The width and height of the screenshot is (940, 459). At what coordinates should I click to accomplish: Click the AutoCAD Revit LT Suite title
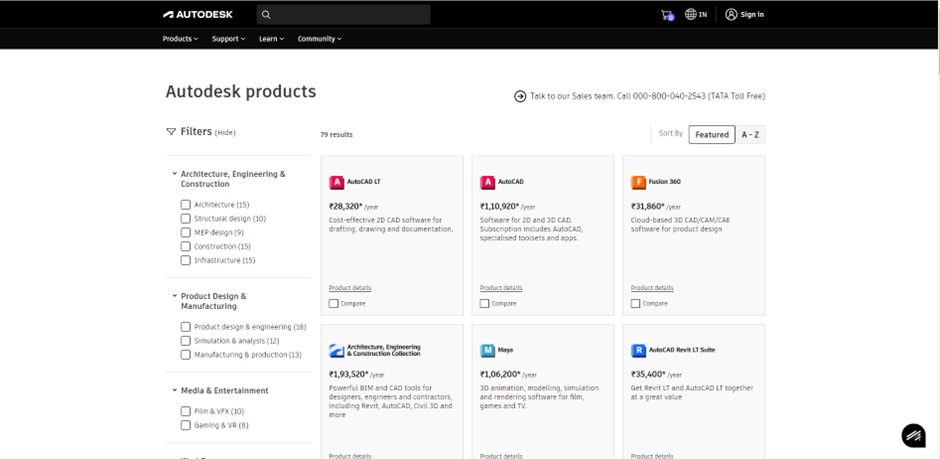point(682,350)
